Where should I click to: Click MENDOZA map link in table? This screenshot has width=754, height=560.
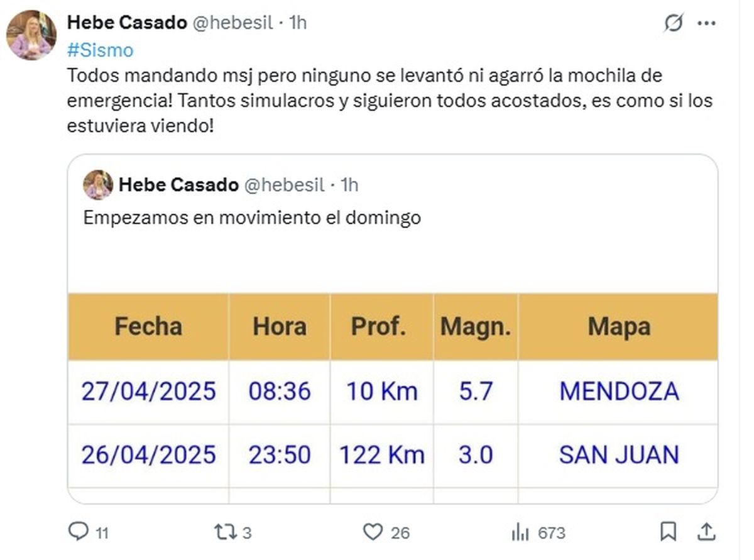[619, 392]
